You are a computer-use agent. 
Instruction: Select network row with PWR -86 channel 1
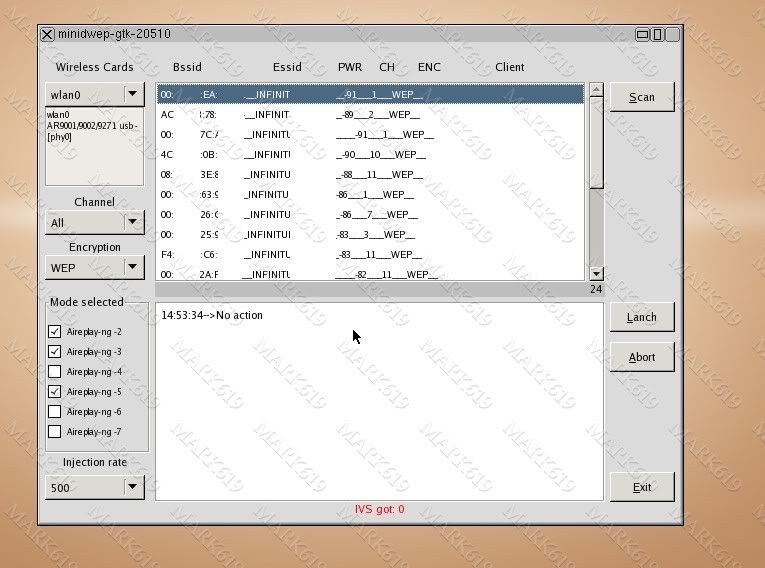(370, 194)
